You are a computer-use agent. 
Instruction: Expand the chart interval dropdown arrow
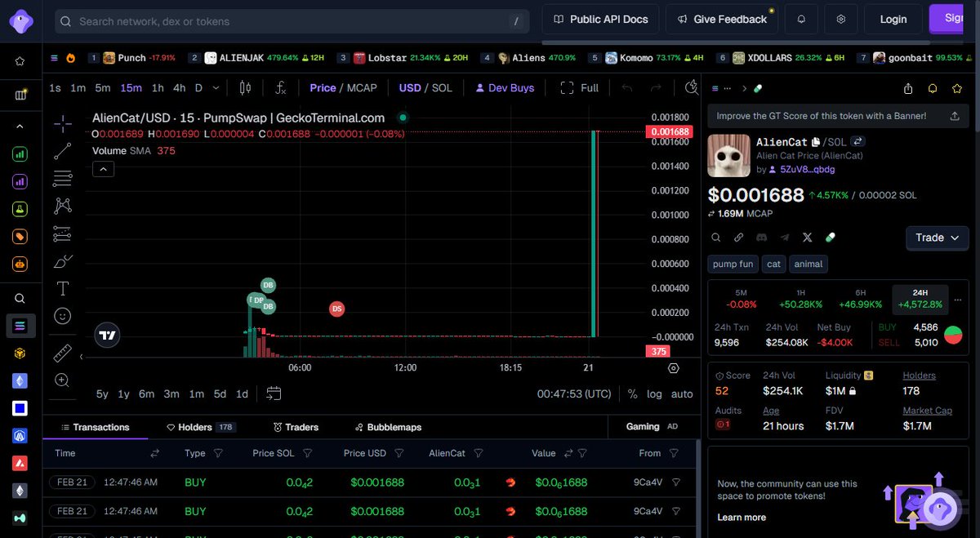pos(216,87)
